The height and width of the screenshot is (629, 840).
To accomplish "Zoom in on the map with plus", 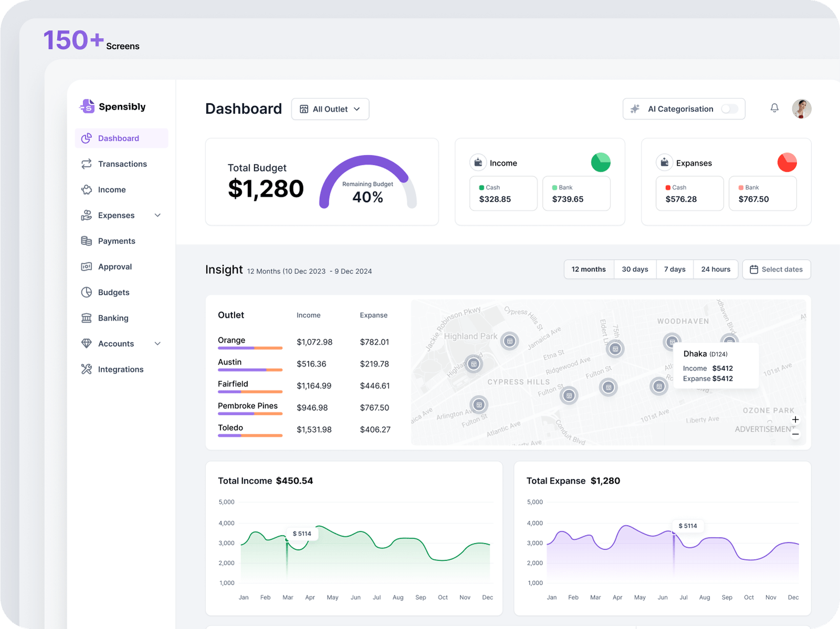I will (x=795, y=420).
